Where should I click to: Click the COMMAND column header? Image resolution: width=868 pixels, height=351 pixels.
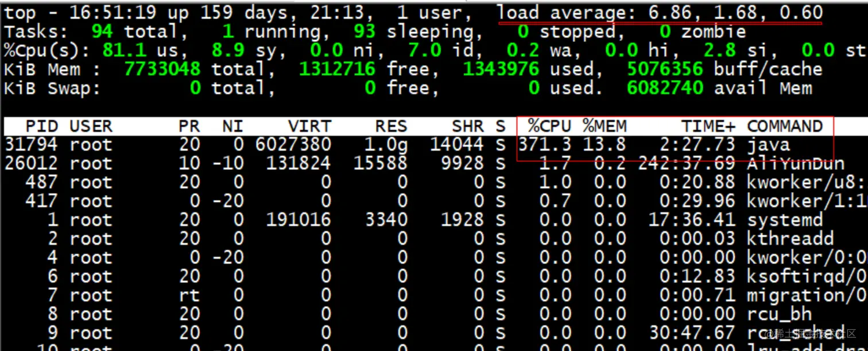[x=785, y=126]
